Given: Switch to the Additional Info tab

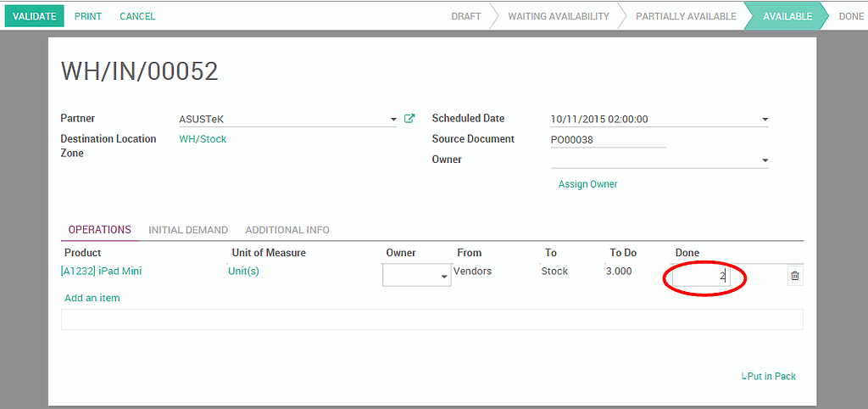Looking at the screenshot, I should 287,230.
